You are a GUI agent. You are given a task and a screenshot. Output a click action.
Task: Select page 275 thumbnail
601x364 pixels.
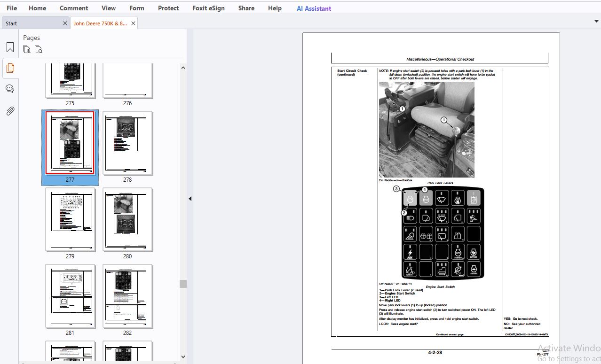[71, 81]
